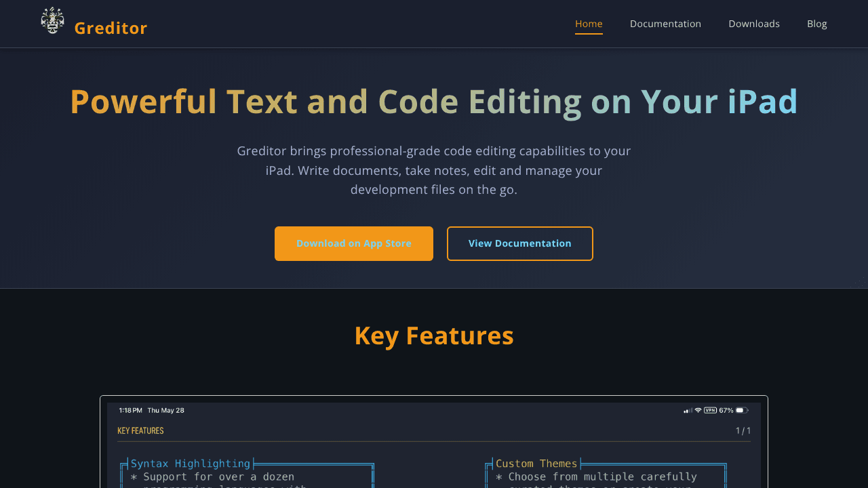Viewport: 868px width, 488px height.
Task: Click the Greditor crest logo icon
Action: pyautogui.click(x=52, y=20)
